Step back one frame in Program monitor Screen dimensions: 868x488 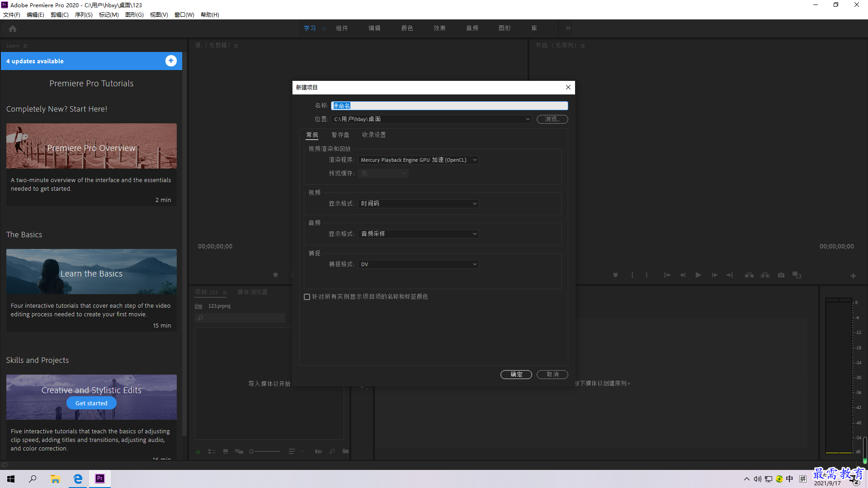pos(683,275)
